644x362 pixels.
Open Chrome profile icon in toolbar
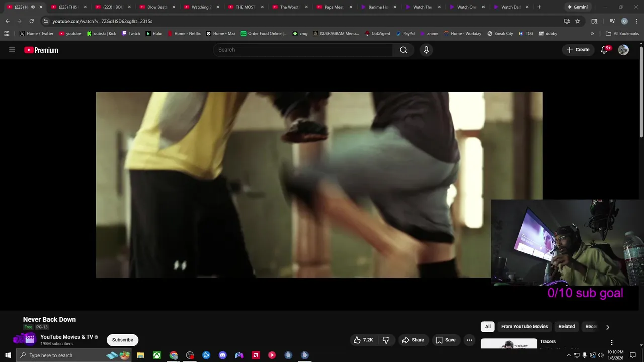(x=624, y=21)
